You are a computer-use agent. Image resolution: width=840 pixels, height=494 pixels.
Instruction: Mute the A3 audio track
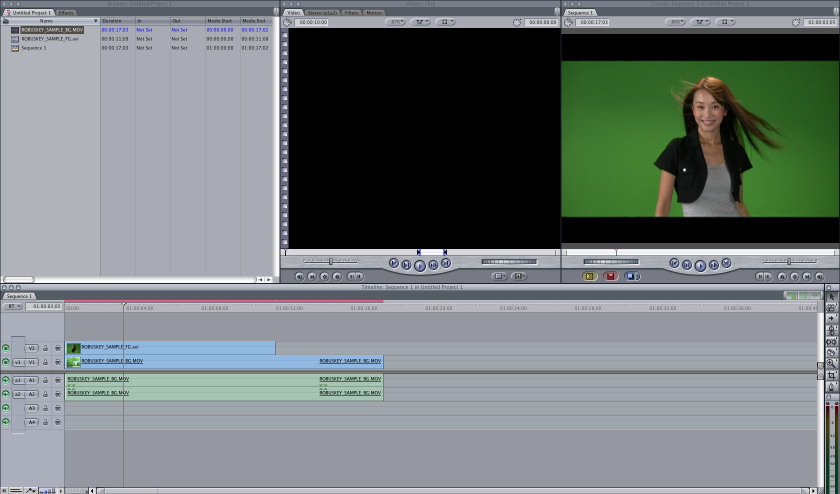6,408
